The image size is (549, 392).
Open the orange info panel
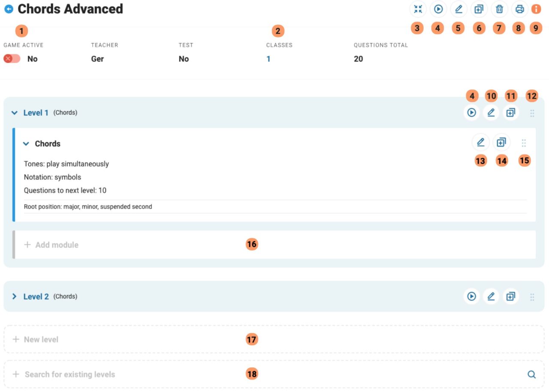536,9
